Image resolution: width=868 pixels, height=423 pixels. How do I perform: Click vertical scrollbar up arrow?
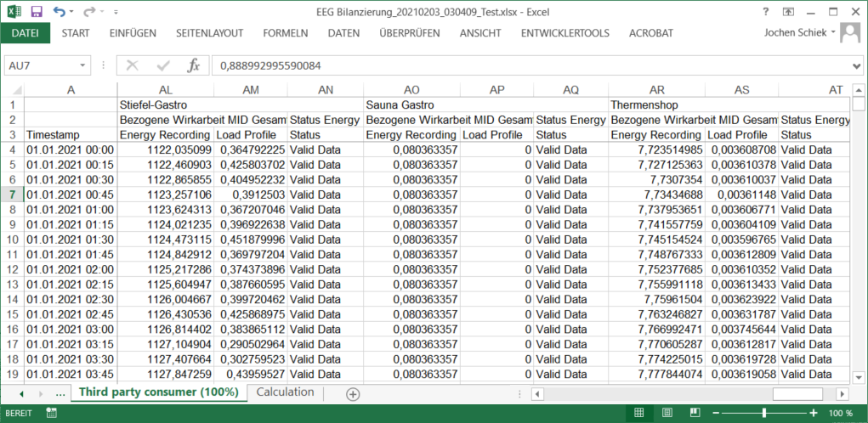(x=859, y=89)
